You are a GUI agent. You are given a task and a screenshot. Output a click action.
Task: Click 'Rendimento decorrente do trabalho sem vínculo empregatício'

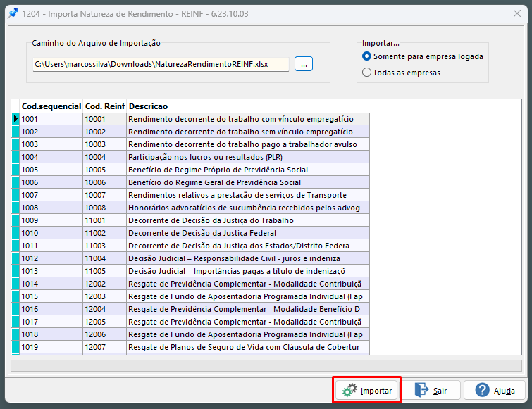click(x=247, y=132)
